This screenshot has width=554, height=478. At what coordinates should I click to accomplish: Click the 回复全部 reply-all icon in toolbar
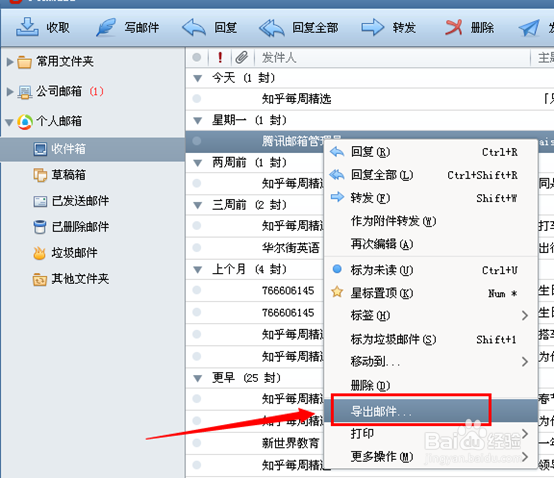coord(271,28)
